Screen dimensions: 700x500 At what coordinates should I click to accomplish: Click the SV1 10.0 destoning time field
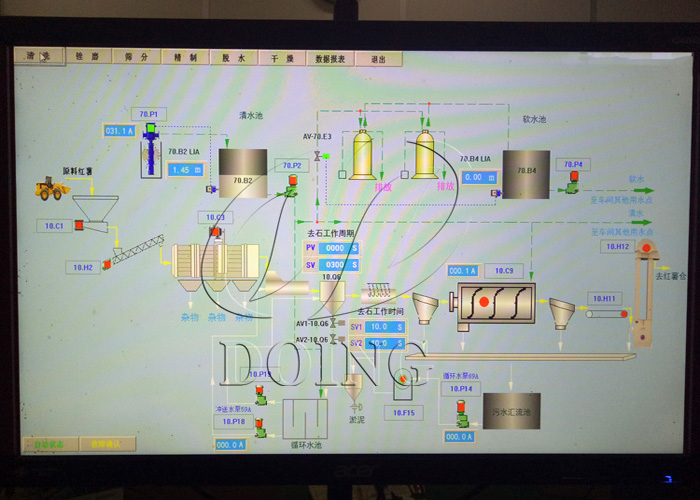pos(378,327)
